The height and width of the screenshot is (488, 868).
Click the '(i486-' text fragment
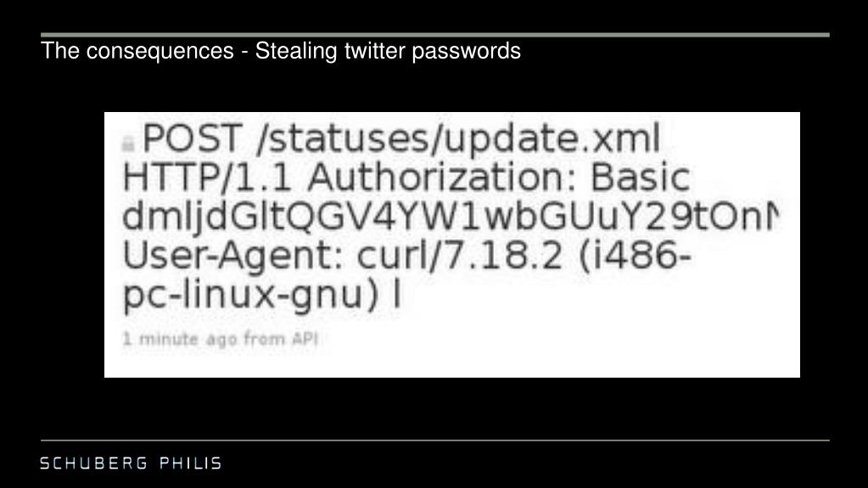coord(635,255)
